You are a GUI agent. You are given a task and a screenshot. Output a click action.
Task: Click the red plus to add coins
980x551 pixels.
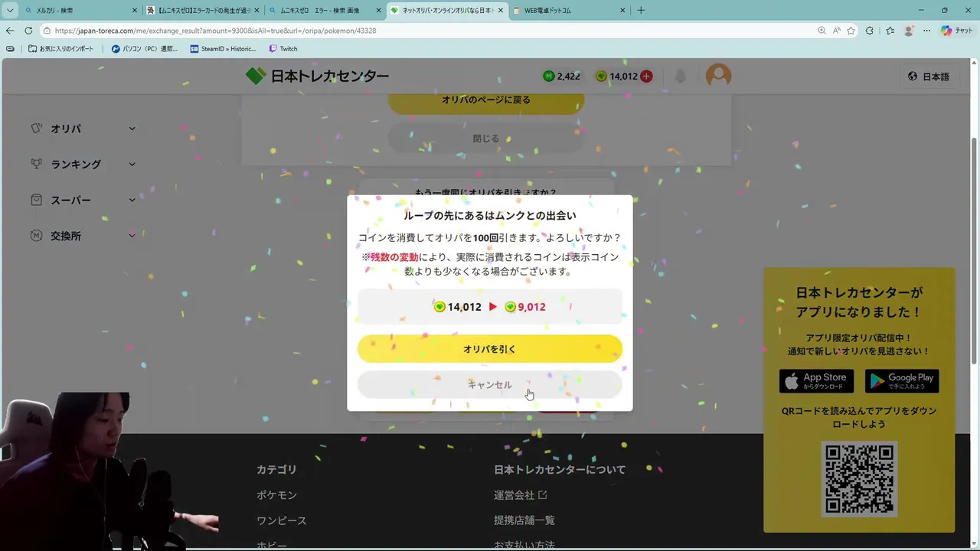click(x=646, y=76)
